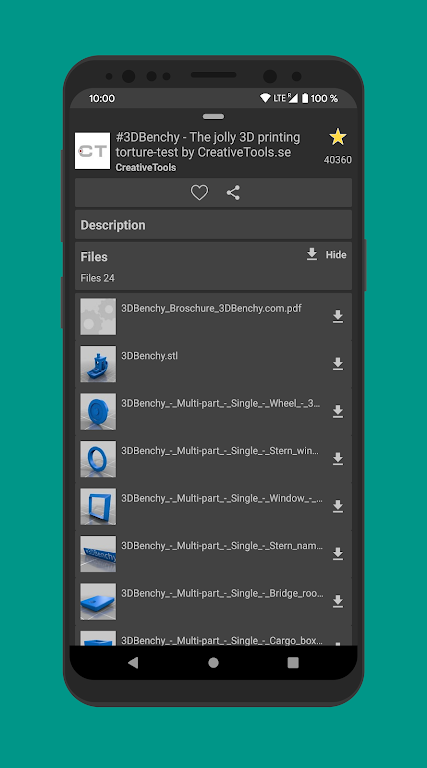The image size is (427, 768).
Task: Tap the #3DBenchy model title
Action: [x=209, y=144]
